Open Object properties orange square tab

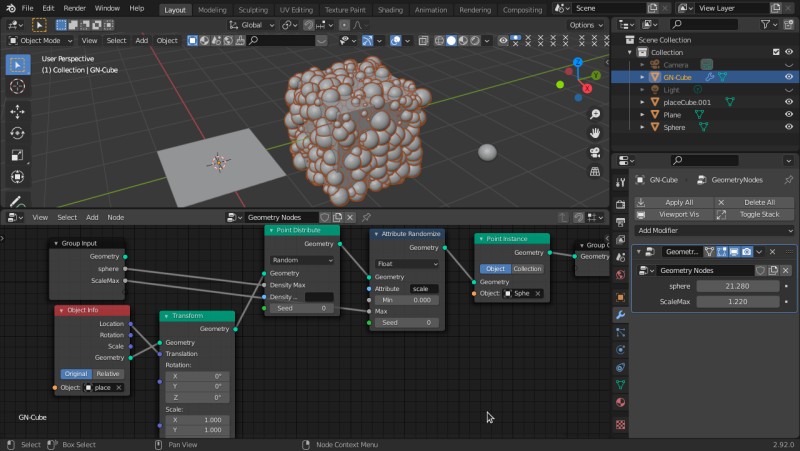620,297
